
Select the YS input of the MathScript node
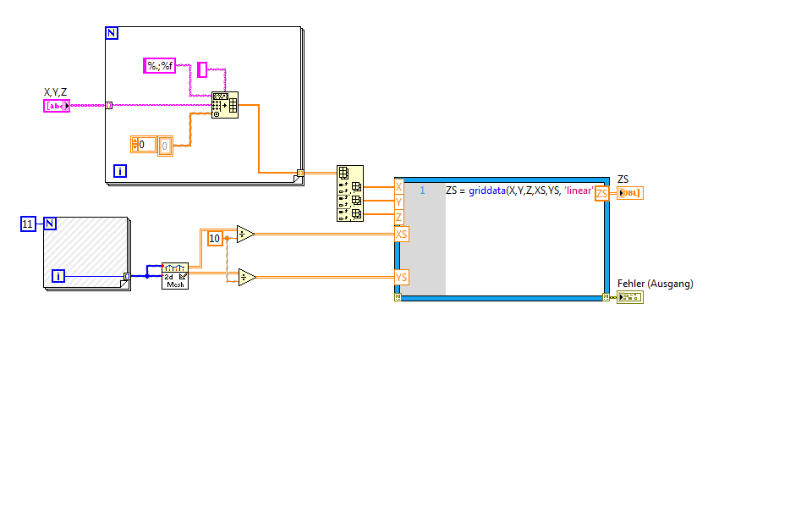[x=401, y=278]
